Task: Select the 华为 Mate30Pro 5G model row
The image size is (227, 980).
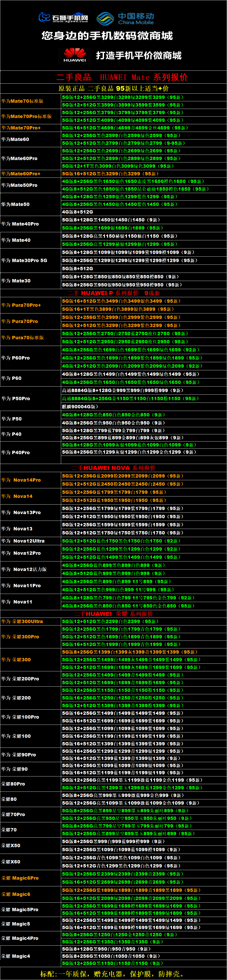Action: pyautogui.click(x=24, y=261)
